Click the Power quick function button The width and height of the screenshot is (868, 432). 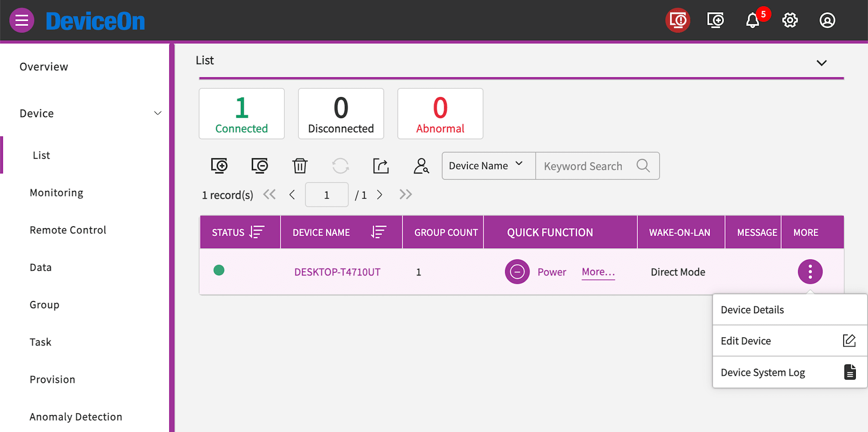pos(536,272)
